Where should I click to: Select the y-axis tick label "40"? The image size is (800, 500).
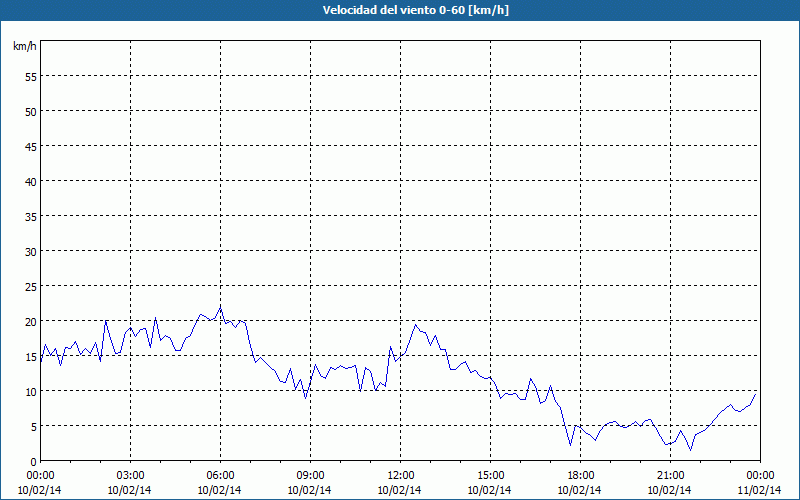coord(31,182)
